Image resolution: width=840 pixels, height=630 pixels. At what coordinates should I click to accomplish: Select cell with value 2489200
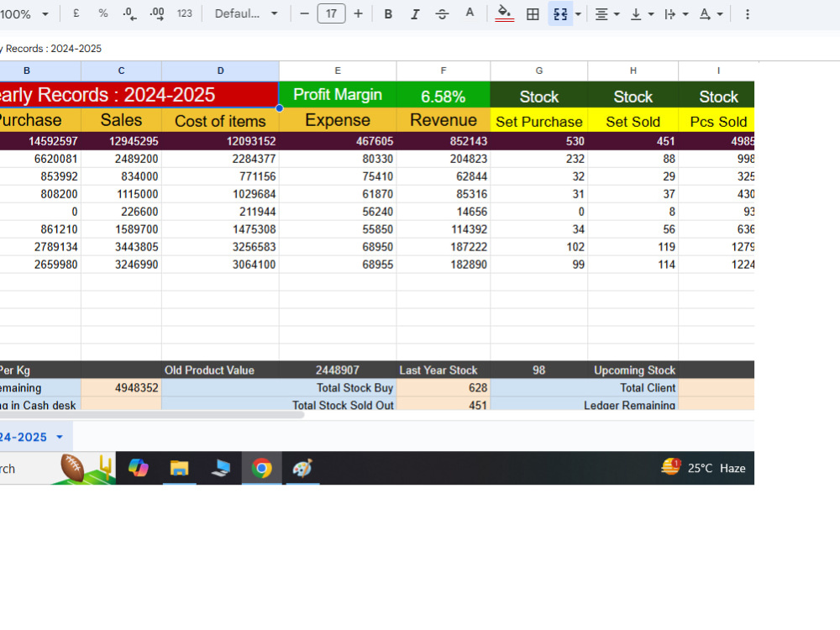click(x=121, y=159)
